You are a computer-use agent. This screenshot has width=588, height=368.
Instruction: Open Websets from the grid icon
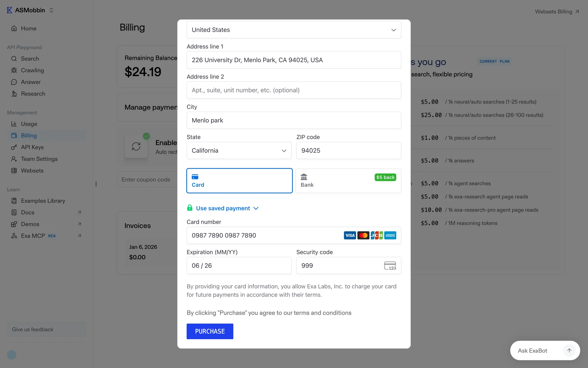(x=14, y=171)
